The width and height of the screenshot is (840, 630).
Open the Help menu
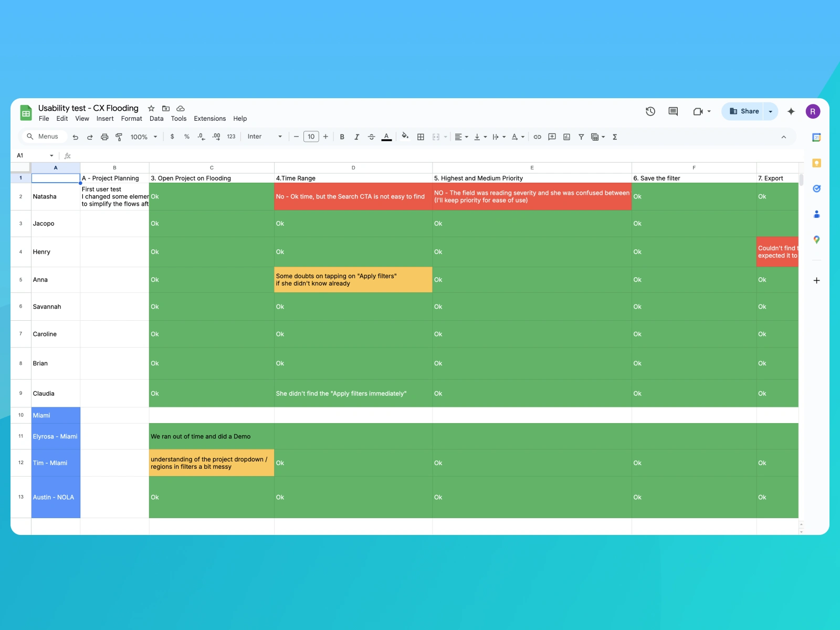tap(240, 119)
